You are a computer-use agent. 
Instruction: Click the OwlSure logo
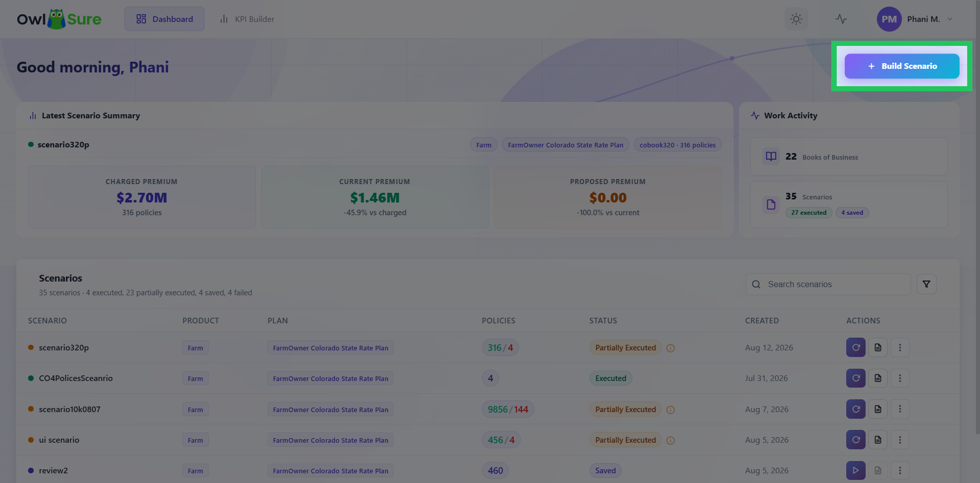tap(59, 19)
